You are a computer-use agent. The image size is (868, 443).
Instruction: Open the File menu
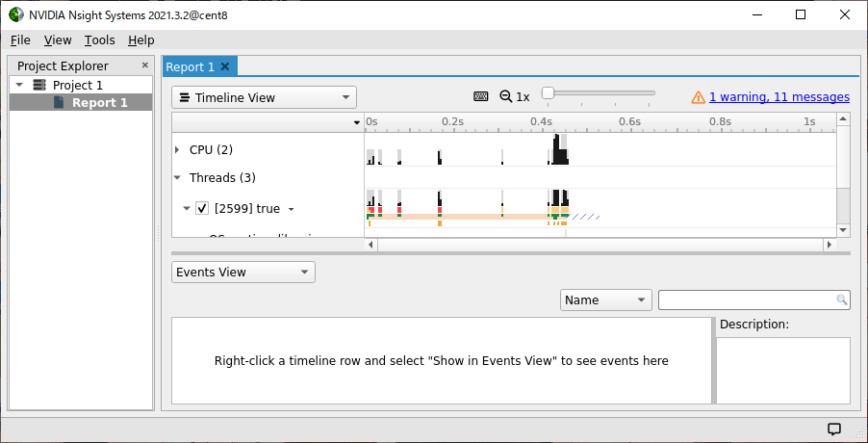tap(20, 39)
